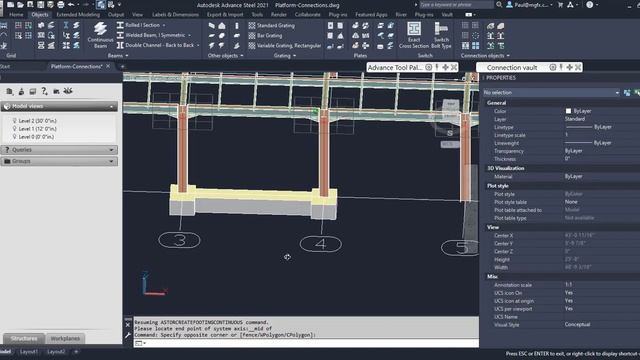
Task: Expand the Grating ribbon panel dropdown
Action: coord(284,56)
